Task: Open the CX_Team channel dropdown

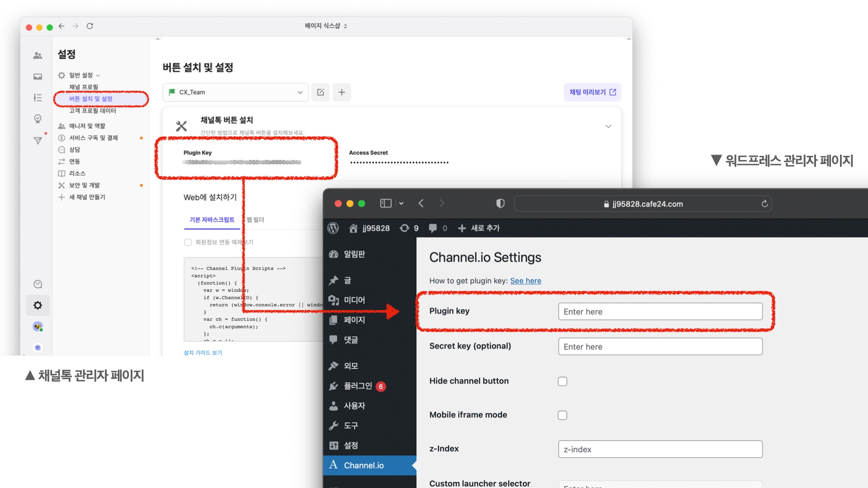Action: 236,92
